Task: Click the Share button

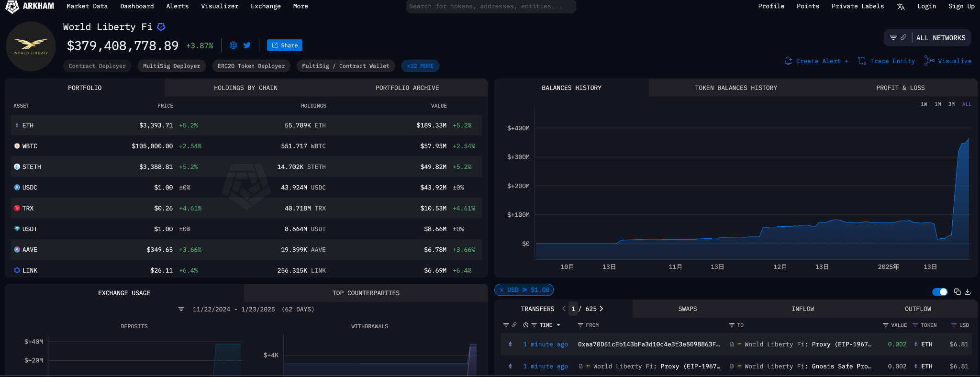Action: tap(285, 45)
